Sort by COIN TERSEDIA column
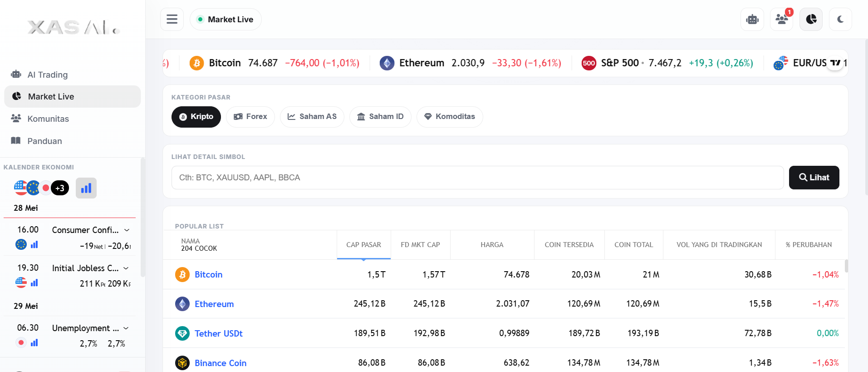This screenshot has width=868, height=372. click(x=569, y=245)
